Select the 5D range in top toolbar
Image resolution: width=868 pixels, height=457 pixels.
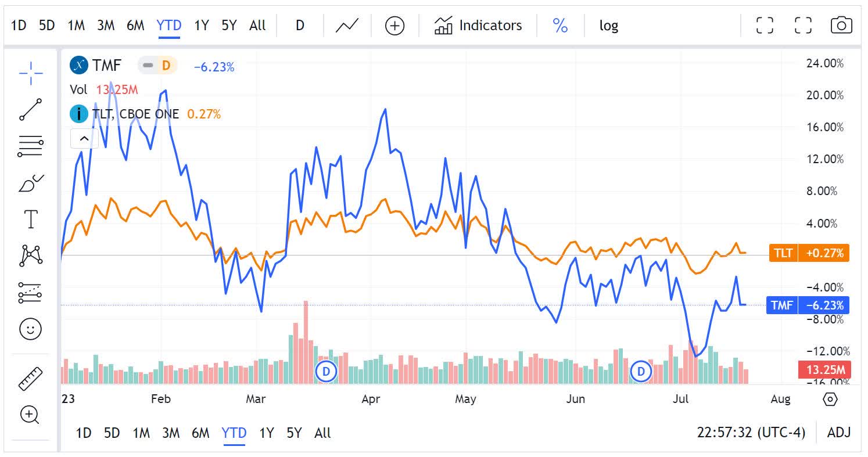tap(46, 26)
